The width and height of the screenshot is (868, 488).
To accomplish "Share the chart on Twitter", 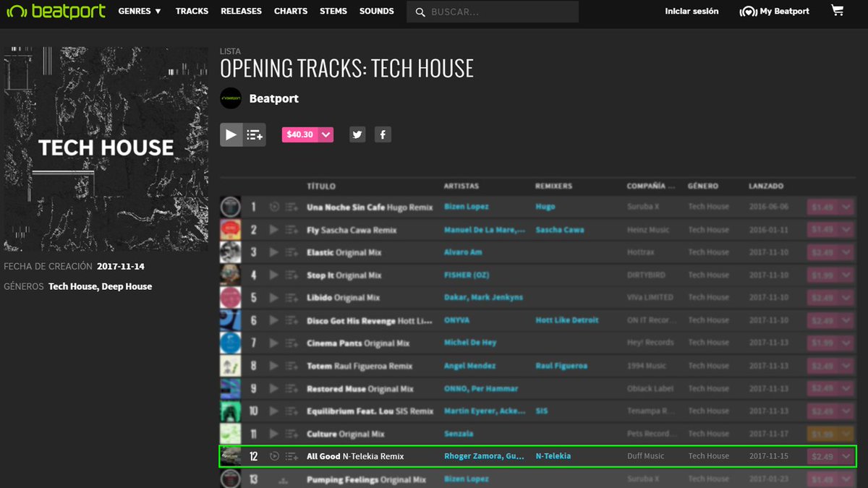I will (x=357, y=134).
